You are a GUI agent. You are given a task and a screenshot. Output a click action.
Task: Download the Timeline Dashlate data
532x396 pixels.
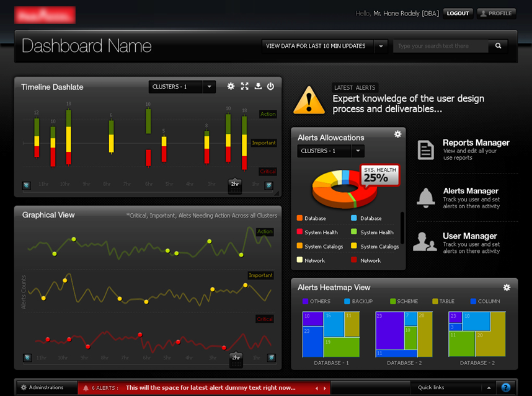pos(258,87)
